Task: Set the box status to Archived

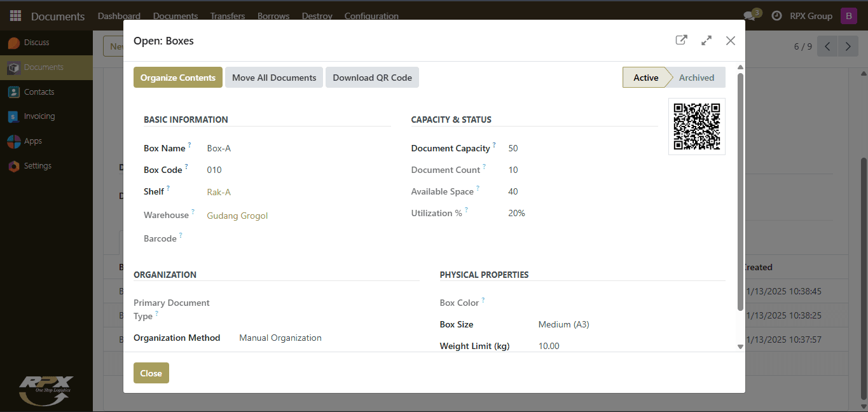Action: coord(696,78)
